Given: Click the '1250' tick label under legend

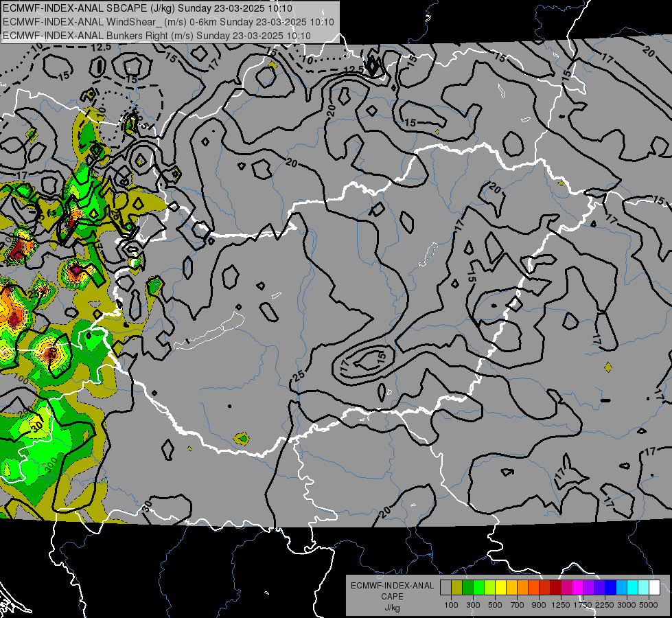Looking at the screenshot, I should (561, 605).
